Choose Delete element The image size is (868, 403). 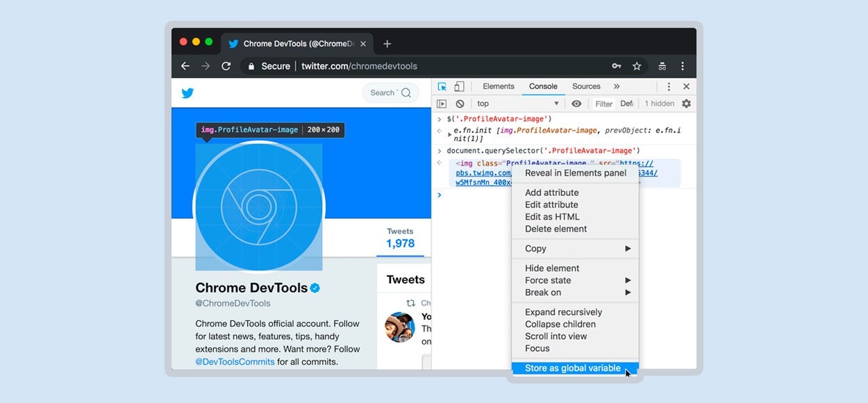tap(575, 229)
